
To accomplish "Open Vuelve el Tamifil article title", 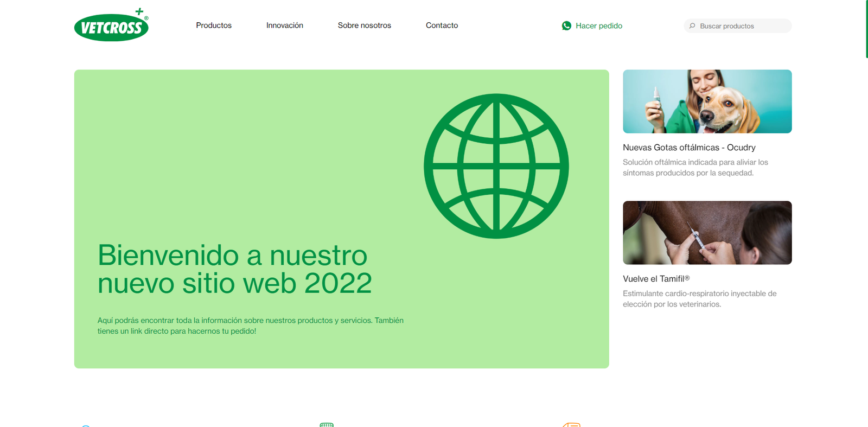I will [x=656, y=279].
